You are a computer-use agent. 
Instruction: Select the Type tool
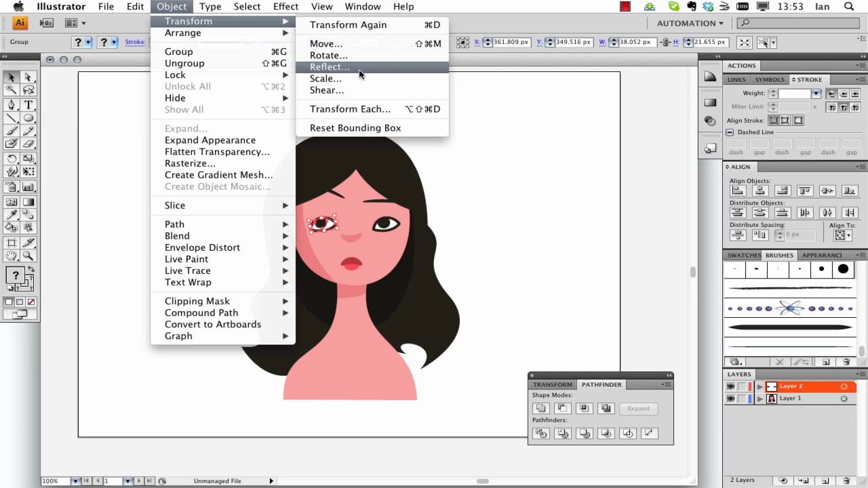pyautogui.click(x=28, y=105)
